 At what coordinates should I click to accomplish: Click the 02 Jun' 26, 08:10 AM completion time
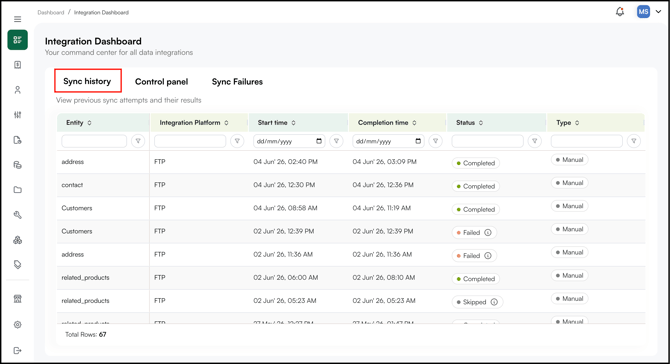384,277
